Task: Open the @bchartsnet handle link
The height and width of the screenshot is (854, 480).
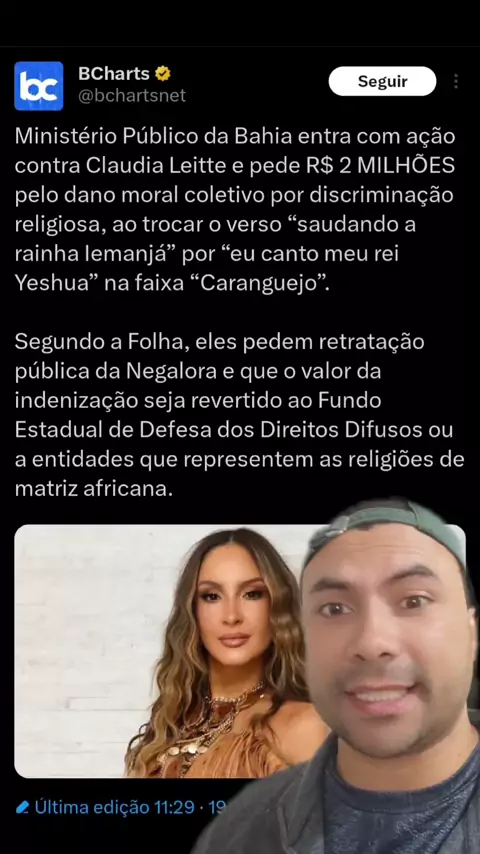Action: point(132,96)
